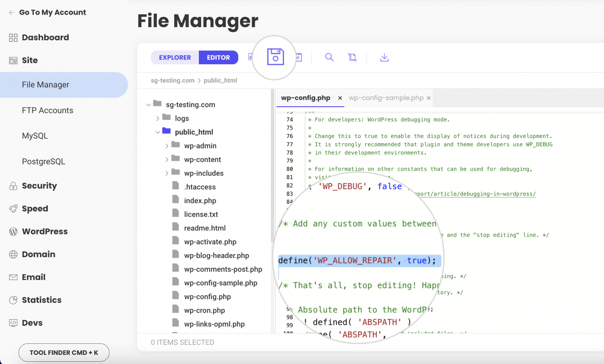
Task: Click the WordPress logo icon
Action: 13,232
